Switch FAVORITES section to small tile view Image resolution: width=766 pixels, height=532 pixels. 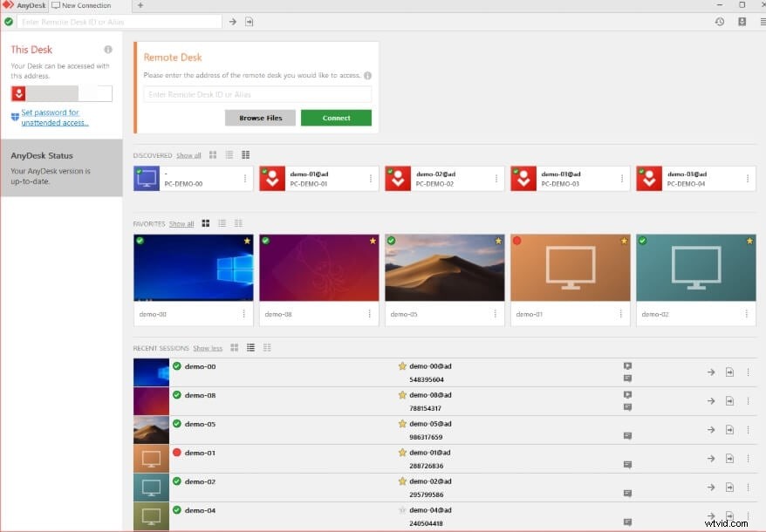pos(238,223)
